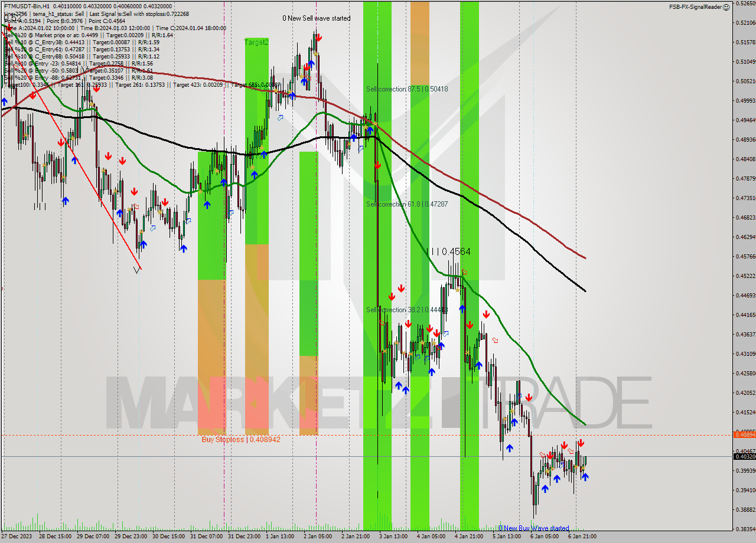Click the '2 Jan 21:00' time axis label
This screenshot has width=756, height=543.
coord(356,537)
